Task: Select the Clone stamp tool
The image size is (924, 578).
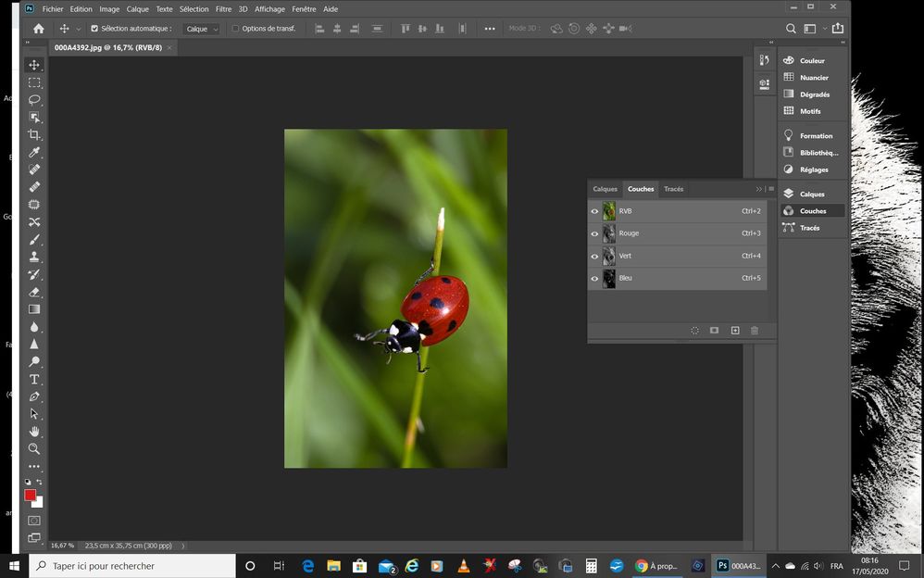Action: (x=34, y=258)
